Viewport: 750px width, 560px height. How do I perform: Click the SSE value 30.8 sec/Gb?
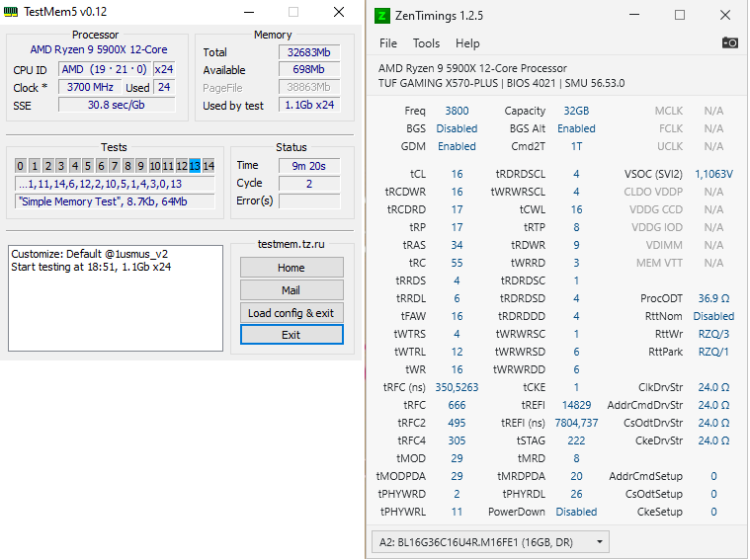pos(117,105)
